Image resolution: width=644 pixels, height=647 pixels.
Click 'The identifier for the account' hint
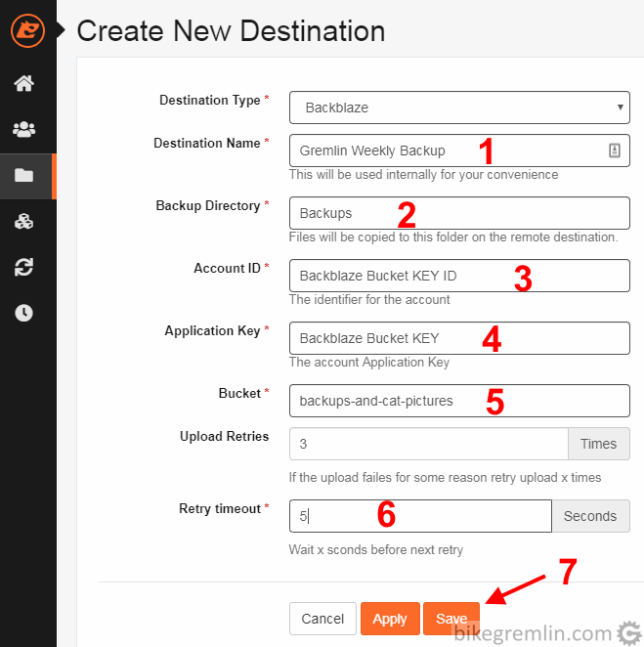(369, 300)
